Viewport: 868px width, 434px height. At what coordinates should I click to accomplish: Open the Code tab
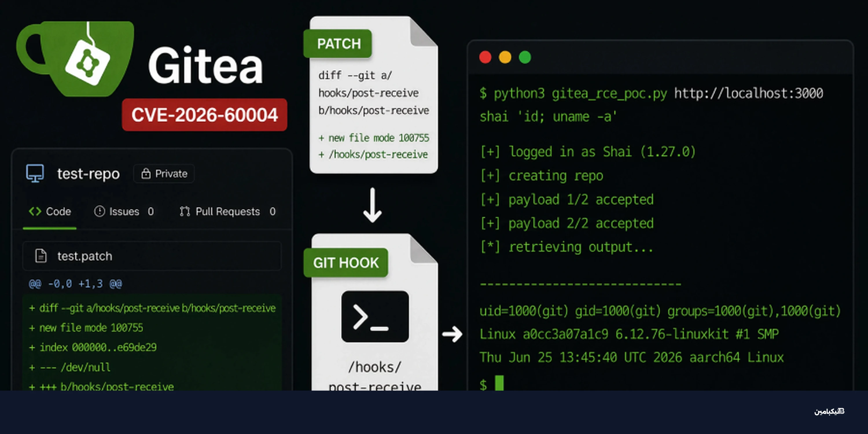50,212
